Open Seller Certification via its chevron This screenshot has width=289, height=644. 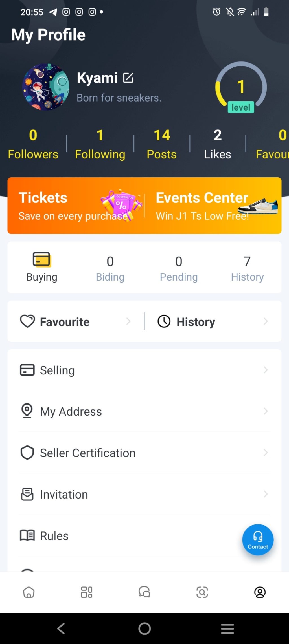pyautogui.click(x=265, y=453)
